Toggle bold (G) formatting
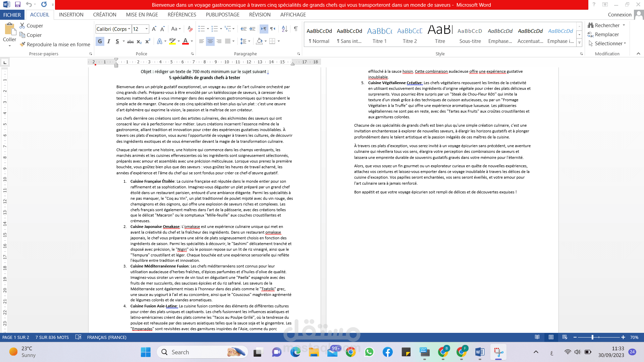The height and width of the screenshot is (362, 644). click(x=100, y=41)
